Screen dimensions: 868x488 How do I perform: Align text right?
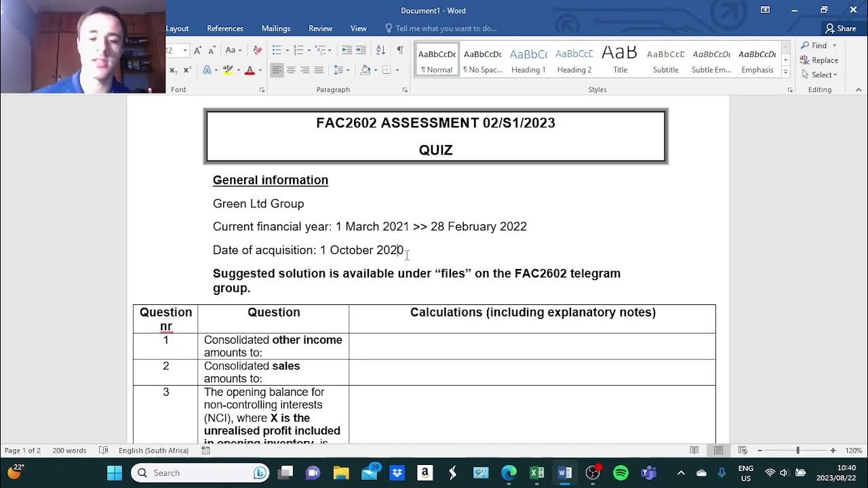point(305,70)
